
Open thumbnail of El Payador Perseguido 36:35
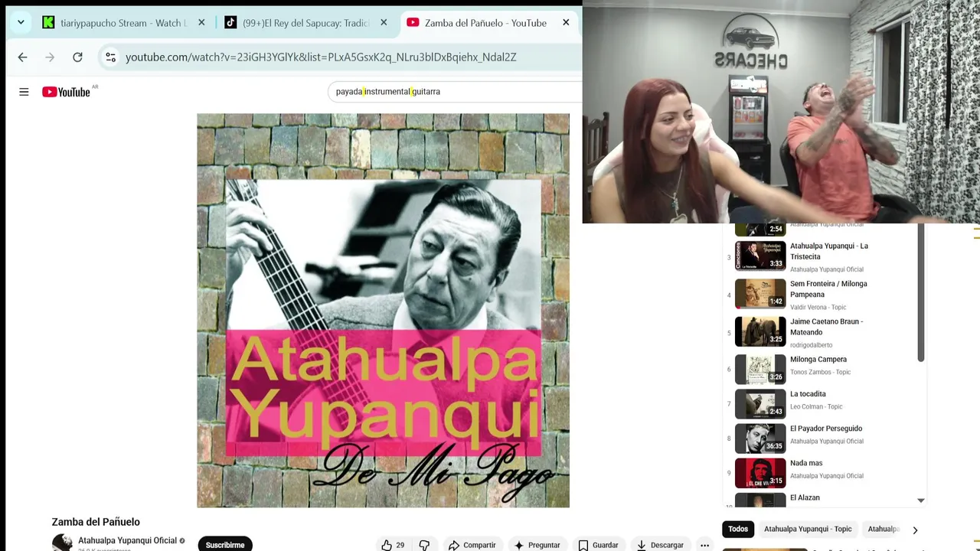pyautogui.click(x=760, y=438)
